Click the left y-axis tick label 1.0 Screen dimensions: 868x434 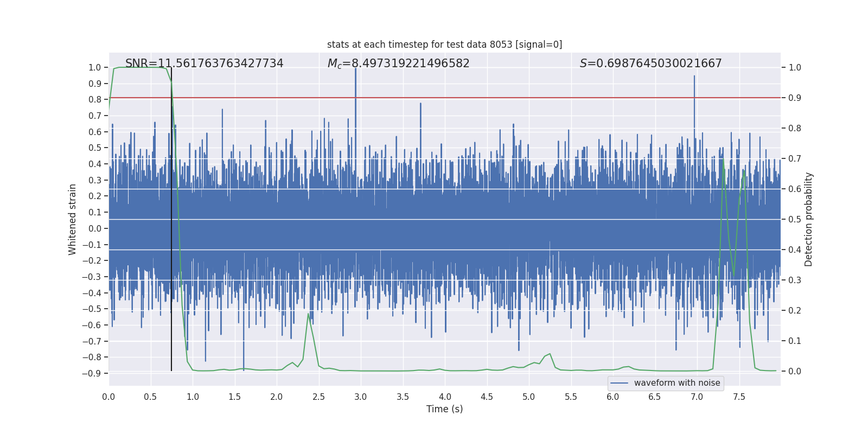tap(94, 68)
